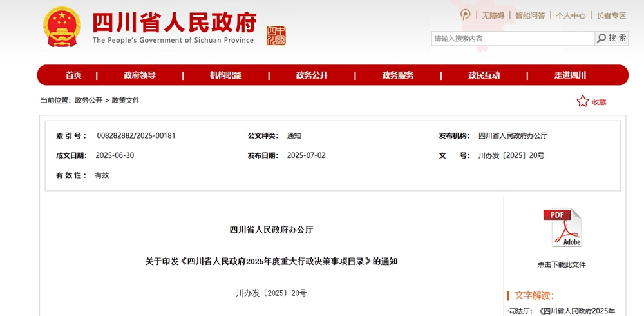Click the star favorite icon
The image size is (644, 316).
click(x=582, y=101)
